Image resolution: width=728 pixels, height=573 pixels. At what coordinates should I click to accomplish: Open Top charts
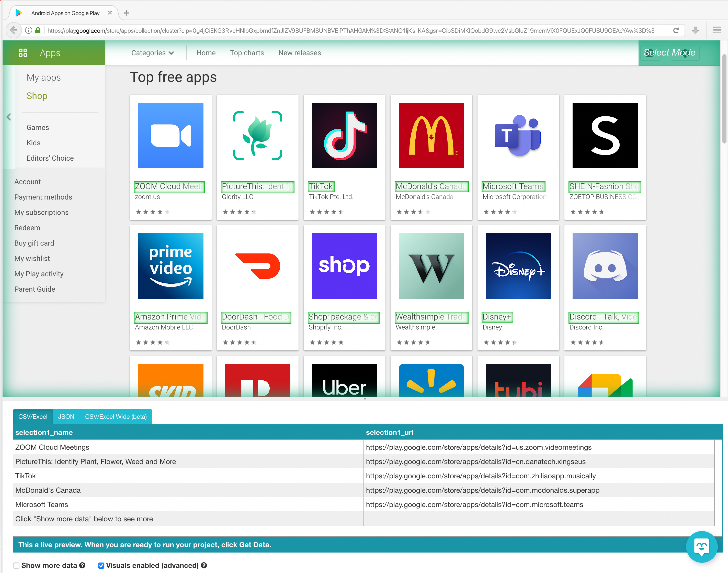coord(247,53)
